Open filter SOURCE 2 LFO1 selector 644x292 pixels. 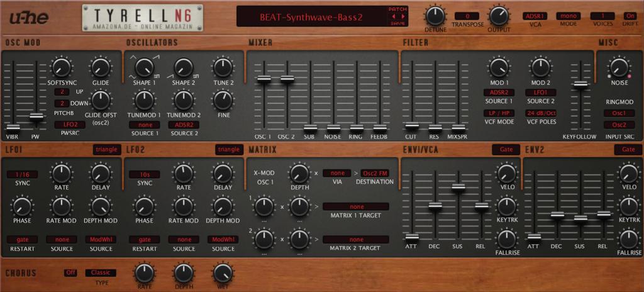pyautogui.click(x=540, y=93)
